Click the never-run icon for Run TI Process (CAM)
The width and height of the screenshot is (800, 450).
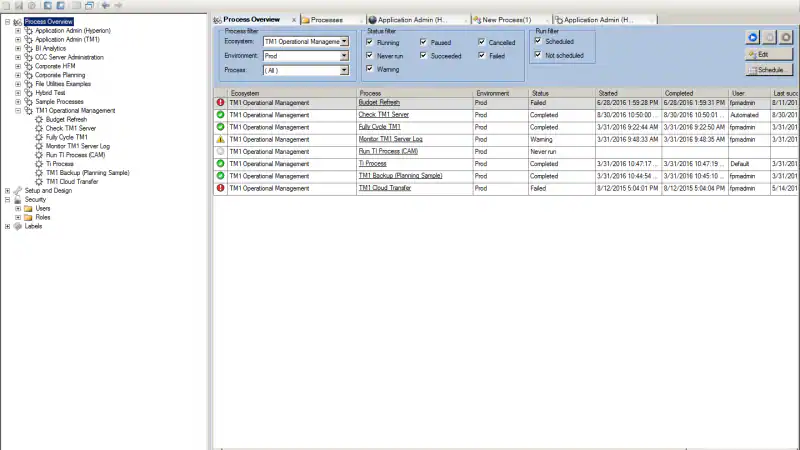coord(220,152)
